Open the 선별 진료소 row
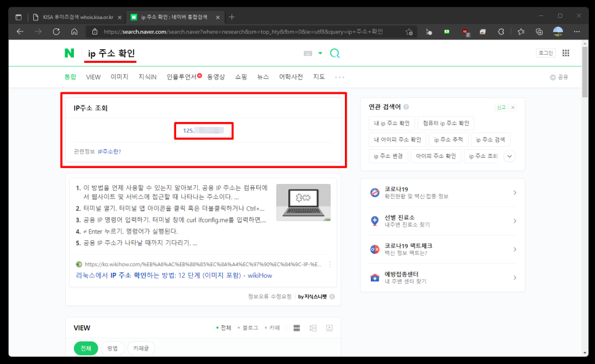Image resolution: width=595 pixels, height=364 pixels. click(442, 221)
